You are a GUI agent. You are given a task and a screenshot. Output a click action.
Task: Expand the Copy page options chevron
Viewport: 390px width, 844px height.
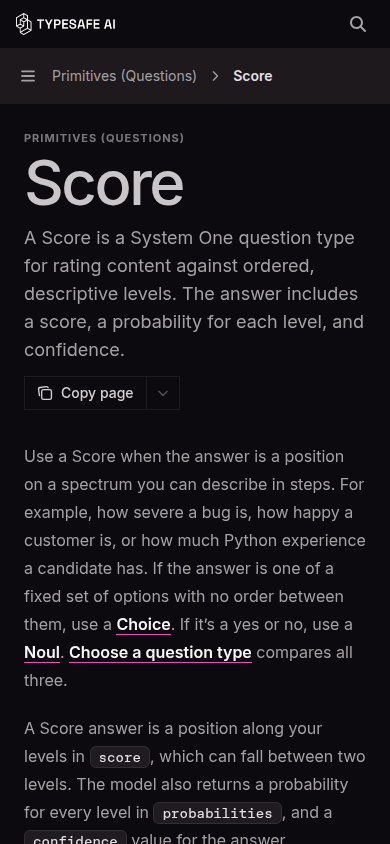tap(163, 393)
